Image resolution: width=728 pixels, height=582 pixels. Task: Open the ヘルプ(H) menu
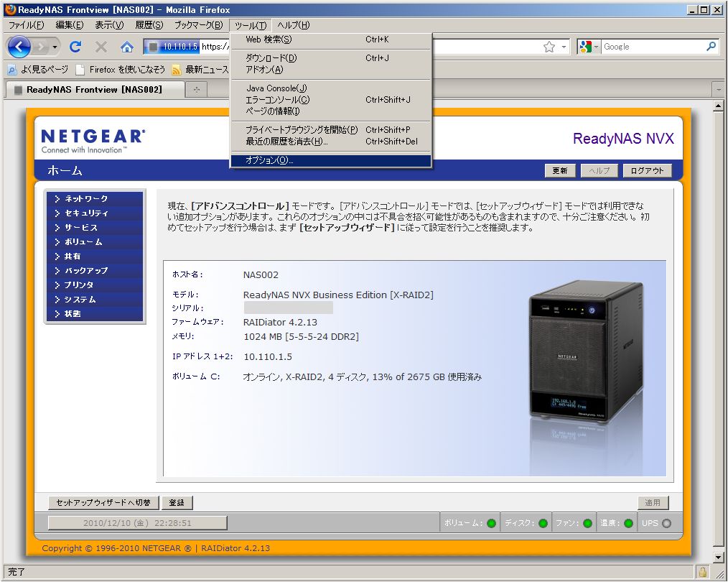(294, 26)
